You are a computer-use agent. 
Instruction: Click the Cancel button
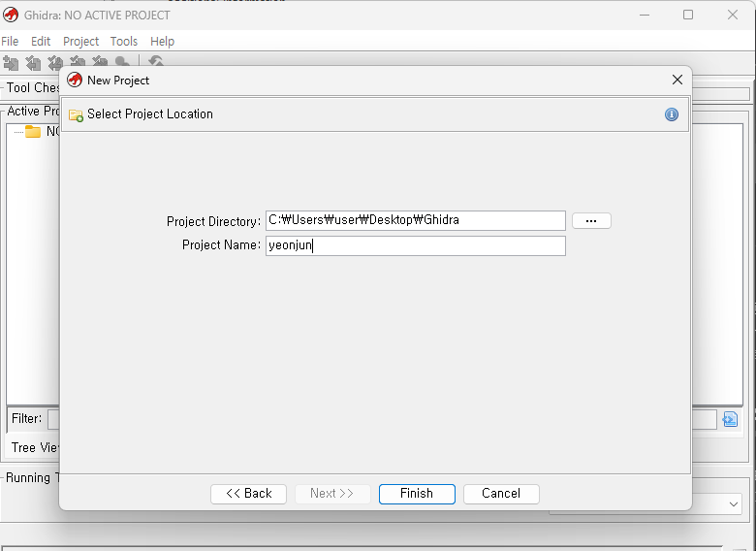(x=501, y=494)
